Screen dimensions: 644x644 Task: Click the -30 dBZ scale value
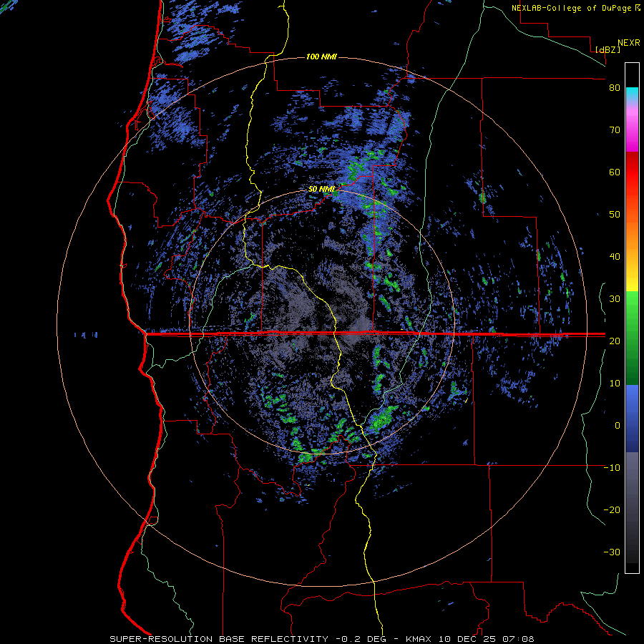(x=612, y=552)
